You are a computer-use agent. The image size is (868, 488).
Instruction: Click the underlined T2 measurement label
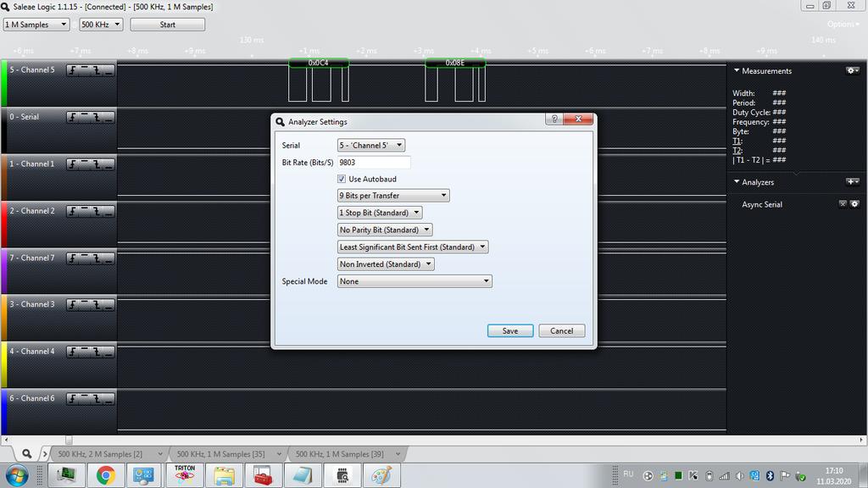tap(737, 151)
